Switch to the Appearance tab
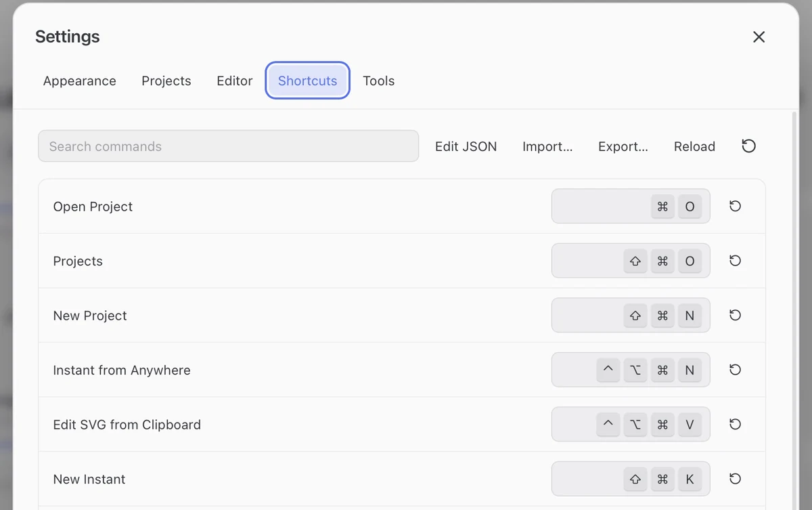 [80, 81]
